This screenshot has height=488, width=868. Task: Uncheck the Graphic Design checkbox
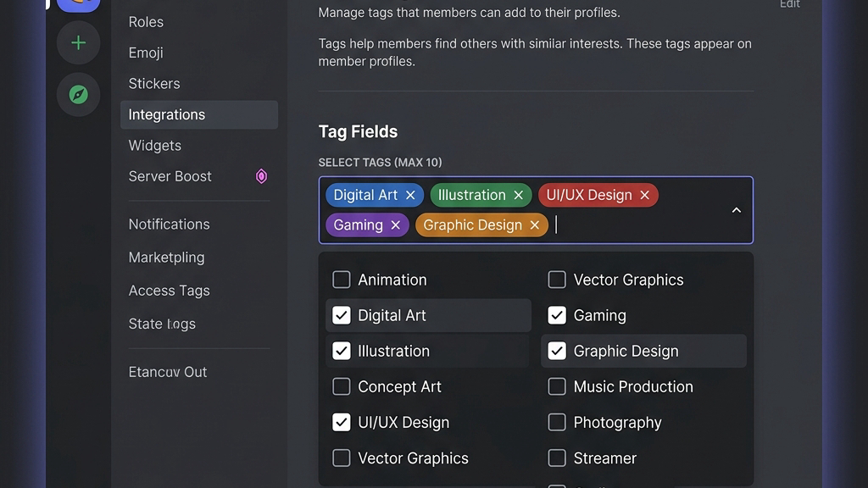click(557, 351)
